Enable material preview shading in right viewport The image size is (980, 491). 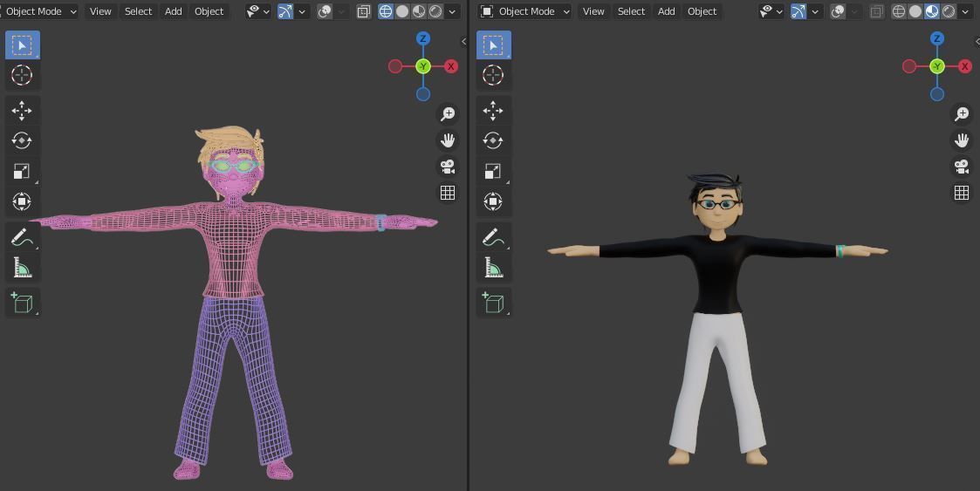click(x=932, y=11)
